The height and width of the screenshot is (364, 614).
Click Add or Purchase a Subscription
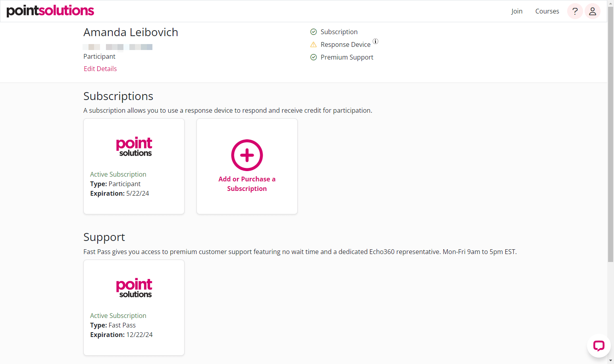click(x=247, y=183)
